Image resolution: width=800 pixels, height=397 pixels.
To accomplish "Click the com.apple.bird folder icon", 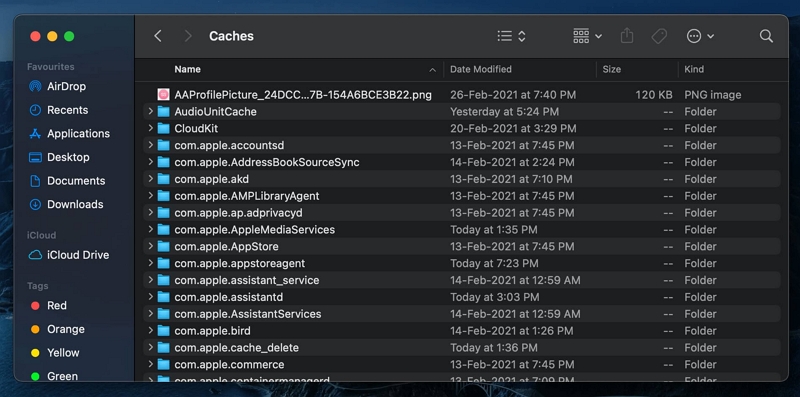I will tap(163, 331).
